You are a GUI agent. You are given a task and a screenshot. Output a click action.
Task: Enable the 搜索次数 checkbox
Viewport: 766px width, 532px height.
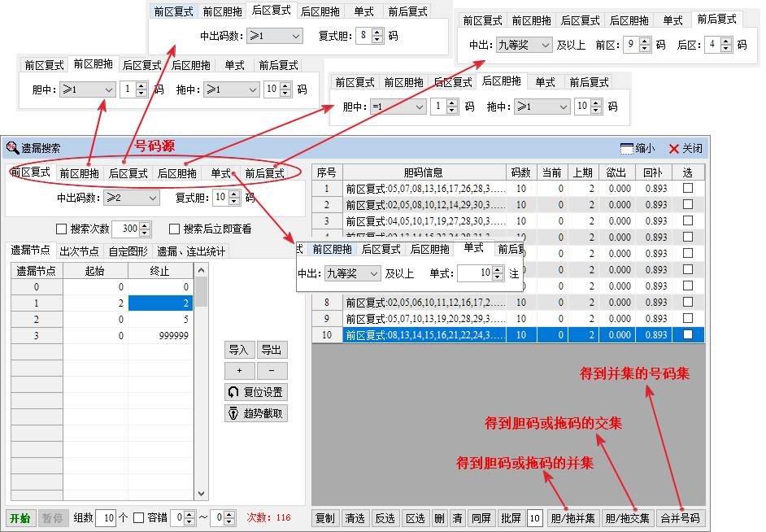[x=61, y=229]
